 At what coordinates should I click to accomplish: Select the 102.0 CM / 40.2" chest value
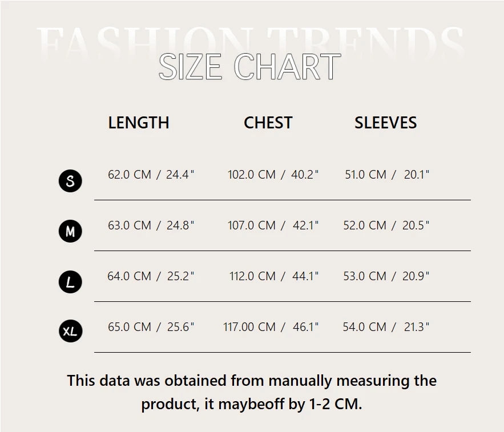[273, 175]
